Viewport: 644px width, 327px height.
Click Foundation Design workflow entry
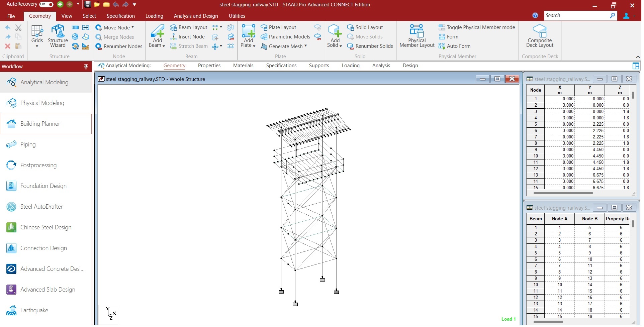coord(43,186)
